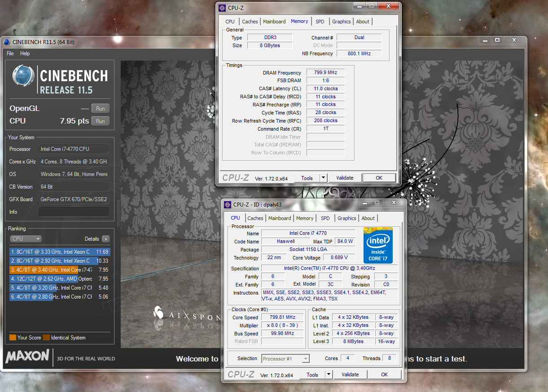Image resolution: width=548 pixels, height=392 pixels.
Task: Switch to Caches tab in CPU-Z dpah43 window
Action: [x=255, y=218]
